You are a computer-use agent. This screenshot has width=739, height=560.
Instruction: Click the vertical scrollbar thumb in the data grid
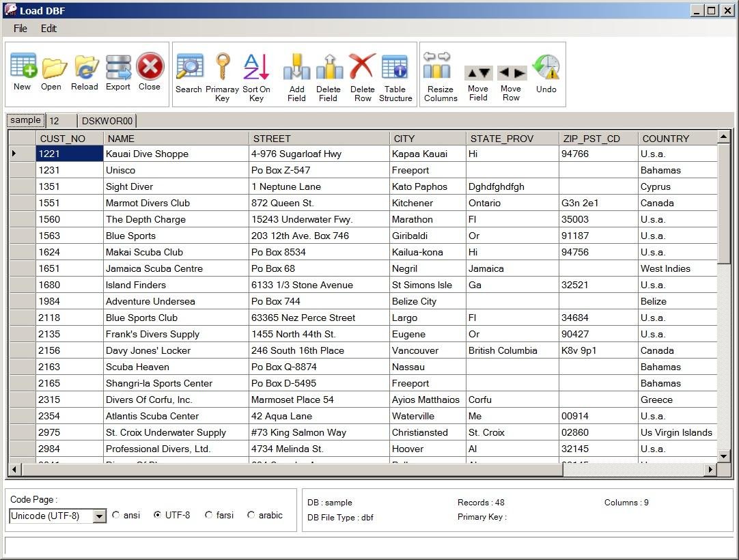click(724, 203)
